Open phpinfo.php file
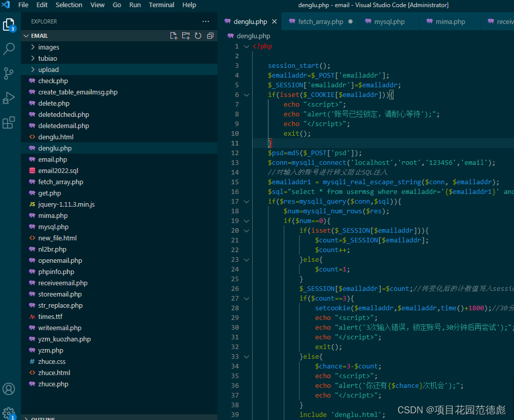 click(x=119, y=271)
